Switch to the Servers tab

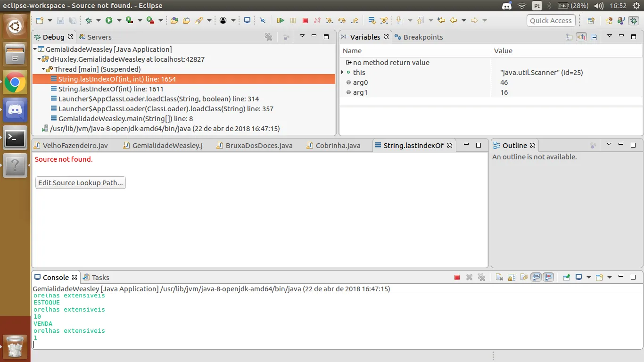(95, 37)
